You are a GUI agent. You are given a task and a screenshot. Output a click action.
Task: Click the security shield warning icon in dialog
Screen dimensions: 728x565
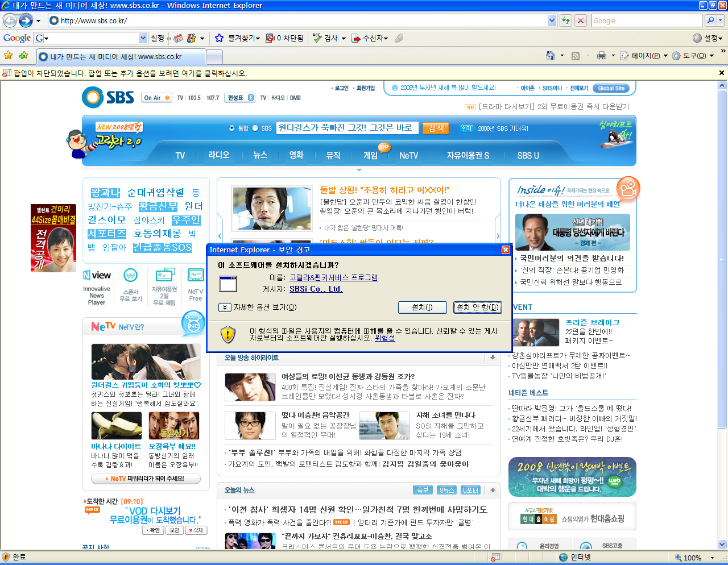(x=228, y=334)
